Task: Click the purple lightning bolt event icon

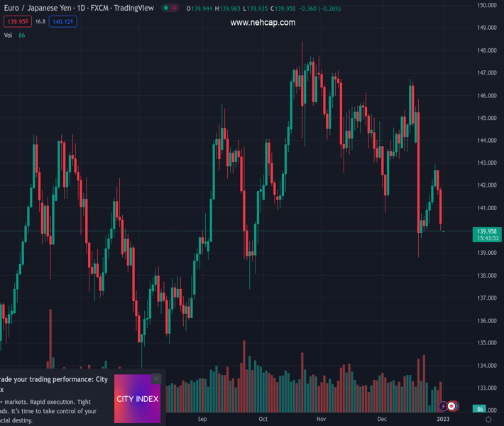Action: 443,406
